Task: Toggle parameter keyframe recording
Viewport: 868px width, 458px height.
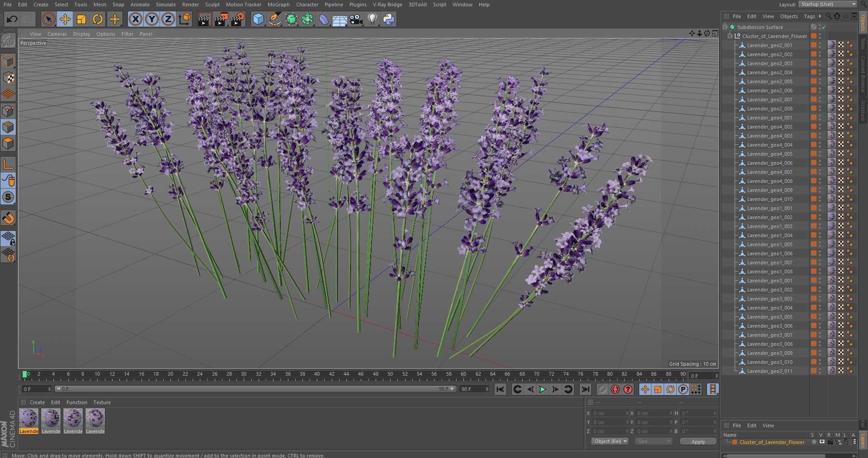Action: [683, 389]
